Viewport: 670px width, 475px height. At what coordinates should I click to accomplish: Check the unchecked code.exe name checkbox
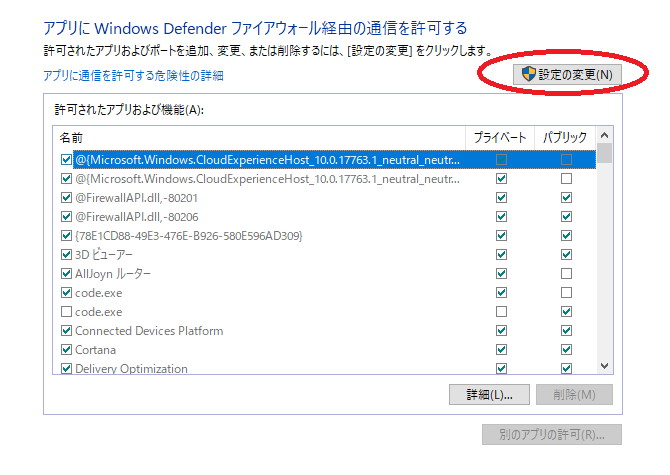point(66,311)
